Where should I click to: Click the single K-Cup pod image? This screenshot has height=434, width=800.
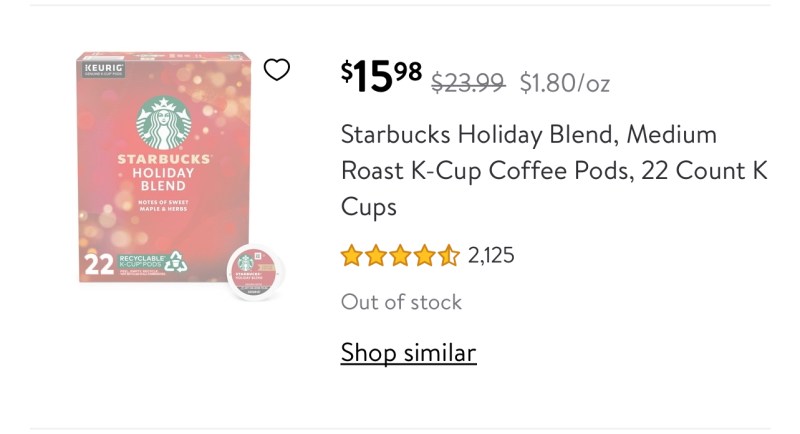(254, 271)
